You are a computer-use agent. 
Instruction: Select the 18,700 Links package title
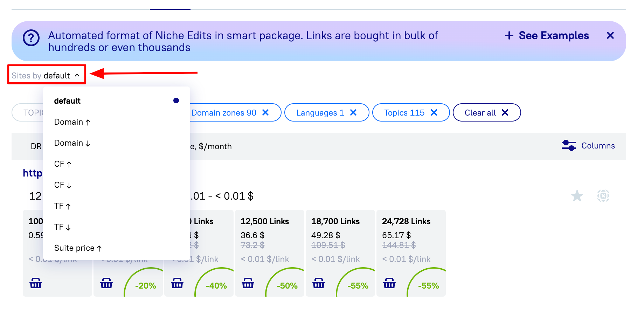click(x=335, y=221)
